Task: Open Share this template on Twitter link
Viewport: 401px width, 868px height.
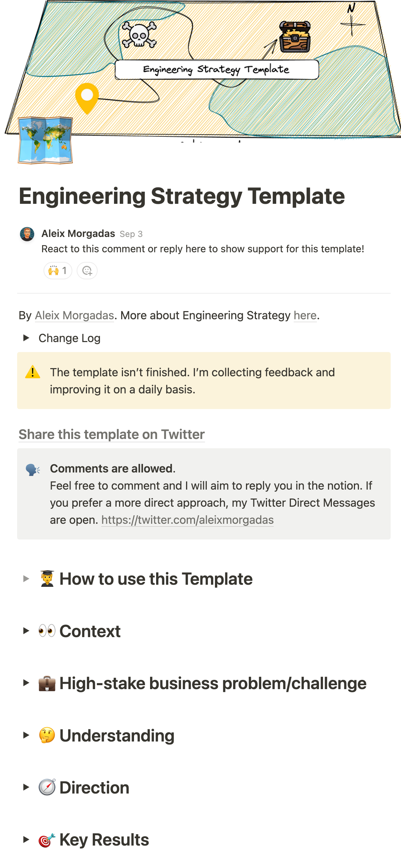Action: [x=112, y=434]
